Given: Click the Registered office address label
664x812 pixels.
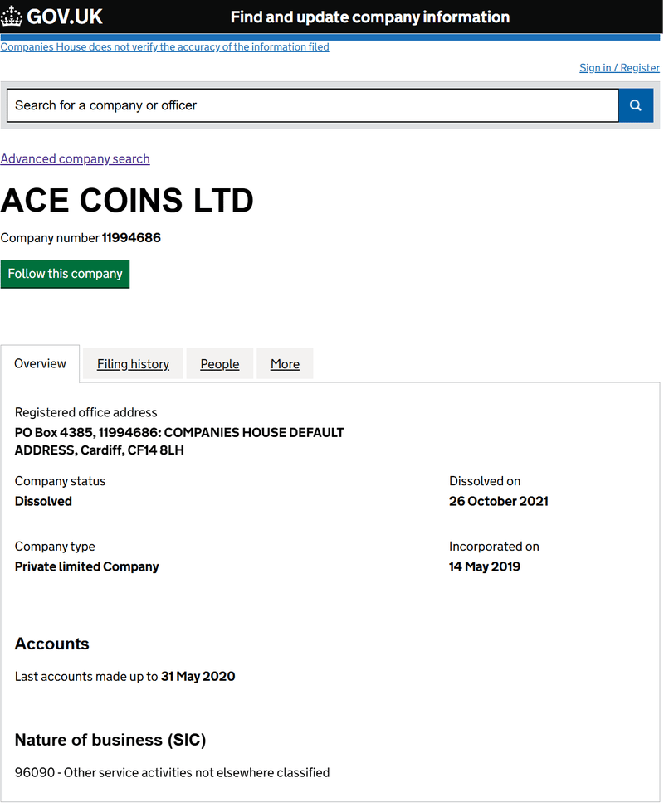Looking at the screenshot, I should [x=86, y=413].
